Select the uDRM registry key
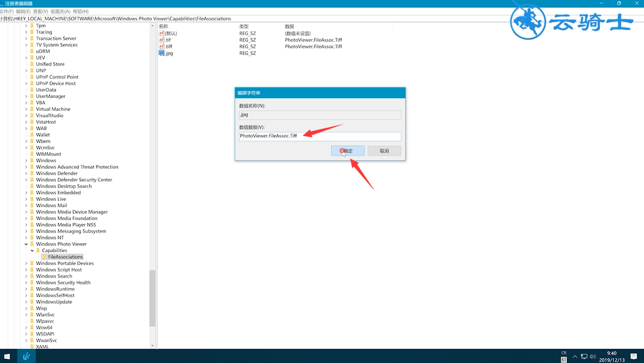 click(43, 51)
